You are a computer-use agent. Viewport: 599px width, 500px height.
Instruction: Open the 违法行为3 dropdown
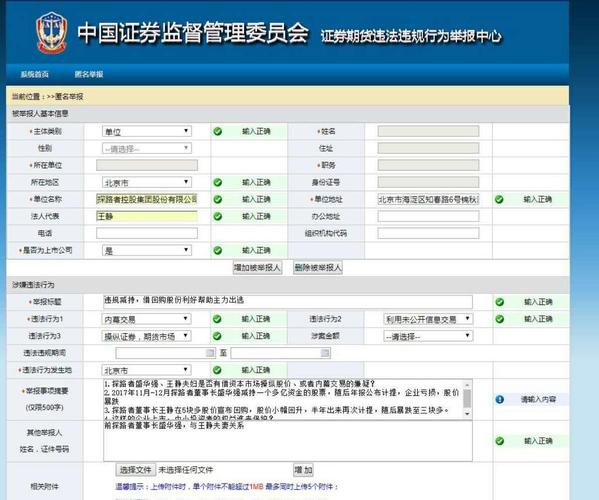[x=147, y=336]
